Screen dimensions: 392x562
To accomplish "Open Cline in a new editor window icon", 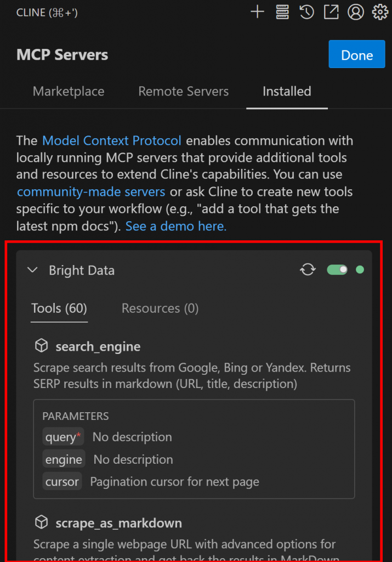I will [x=331, y=12].
